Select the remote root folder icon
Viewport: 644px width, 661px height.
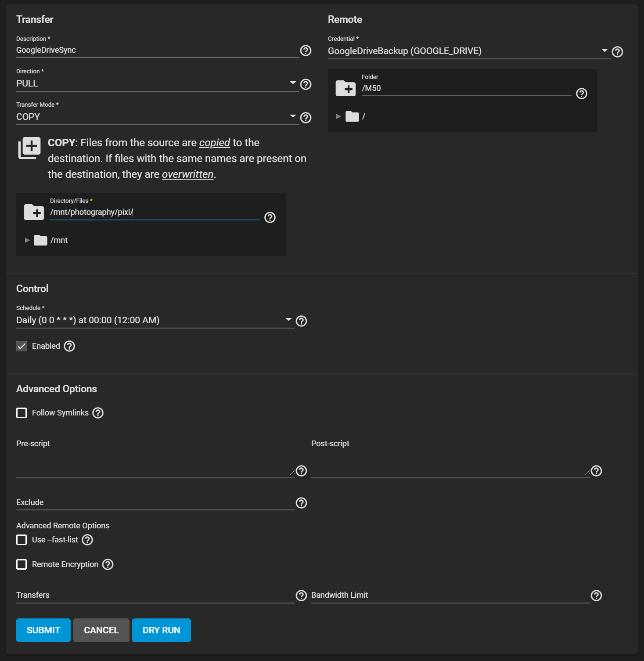click(x=352, y=116)
